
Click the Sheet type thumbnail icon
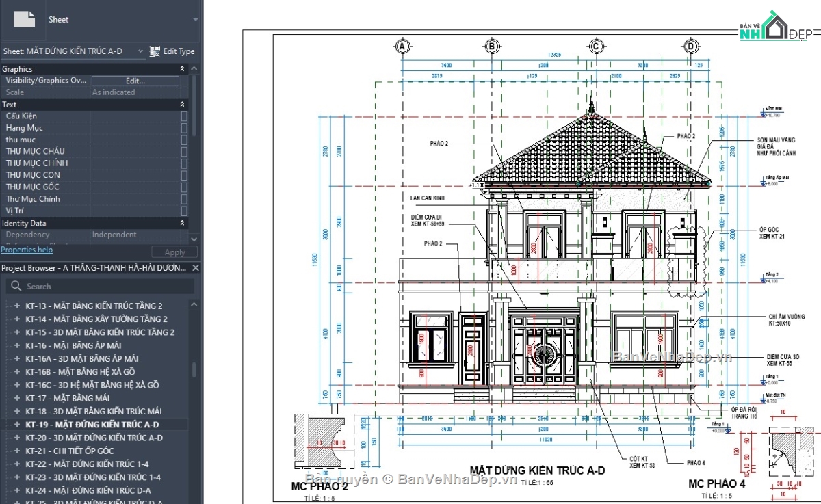(x=24, y=19)
